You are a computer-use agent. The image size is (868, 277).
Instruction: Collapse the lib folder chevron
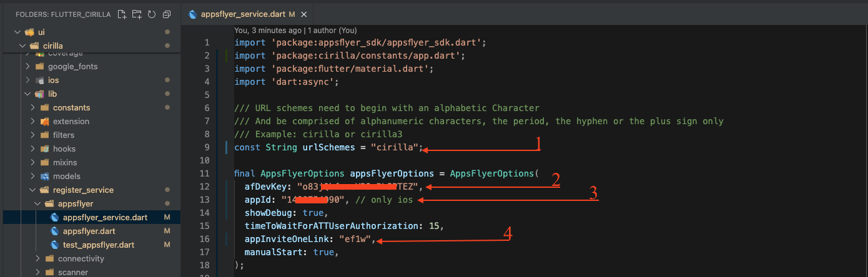27,94
